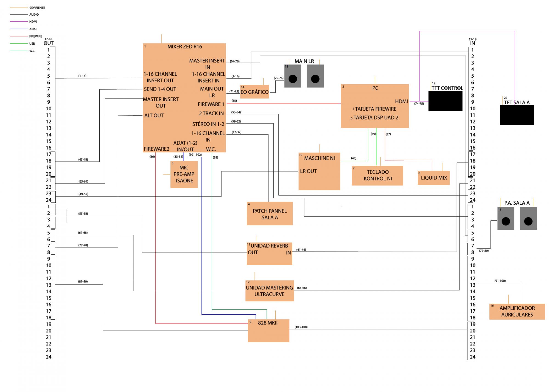Select the LIQUID MIX block
This screenshot has height=392, width=549.
[x=434, y=178]
